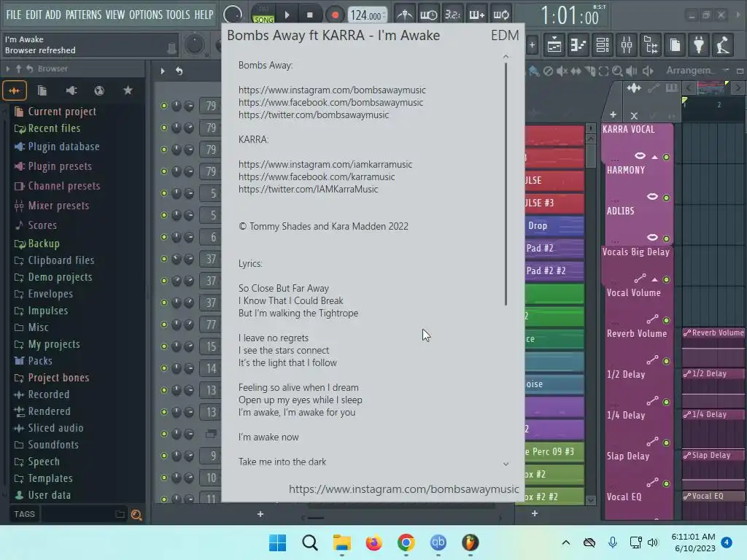Open the Browser window toolbar icon
Screen dimensions: 747x560
pyautogui.click(x=651, y=45)
